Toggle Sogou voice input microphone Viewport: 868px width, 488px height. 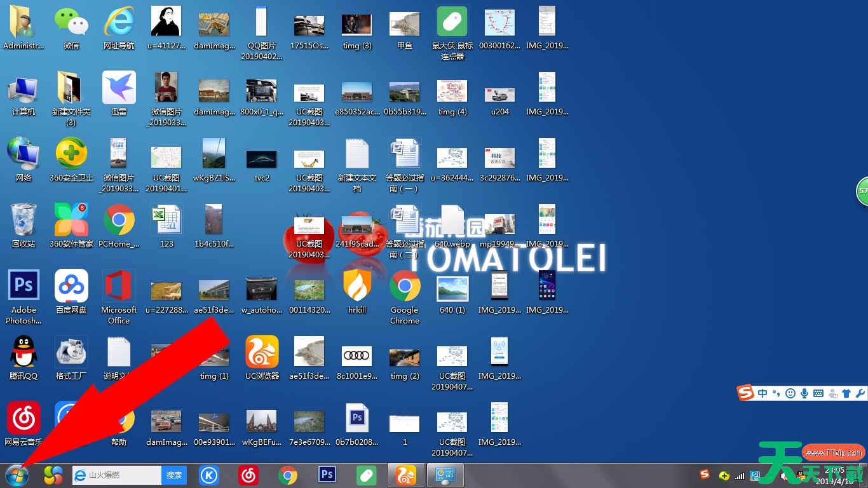tap(804, 393)
